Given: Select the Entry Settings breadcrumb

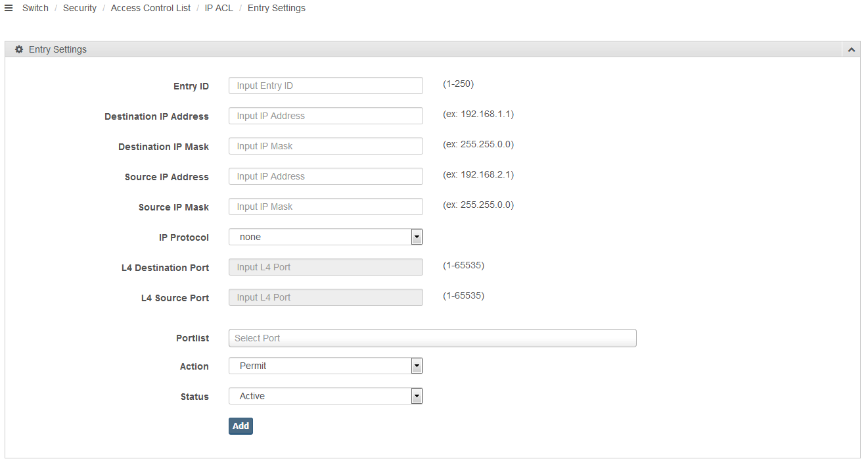Looking at the screenshot, I should coord(276,8).
